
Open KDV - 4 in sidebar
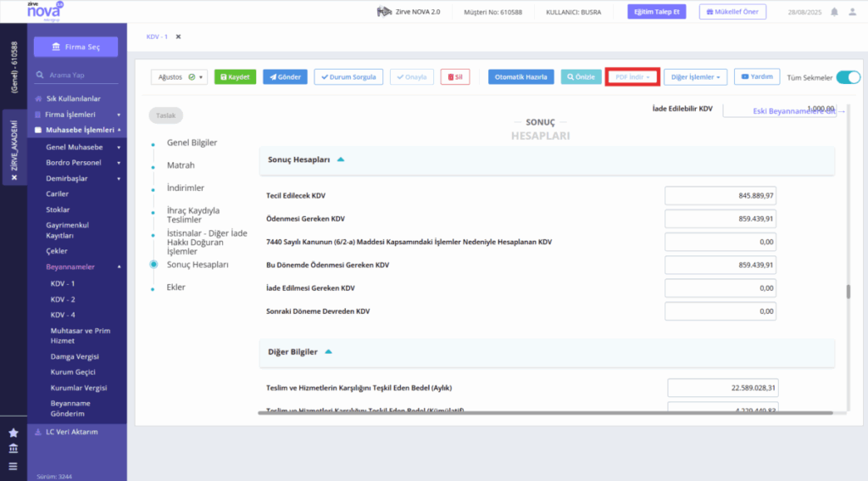(x=63, y=315)
